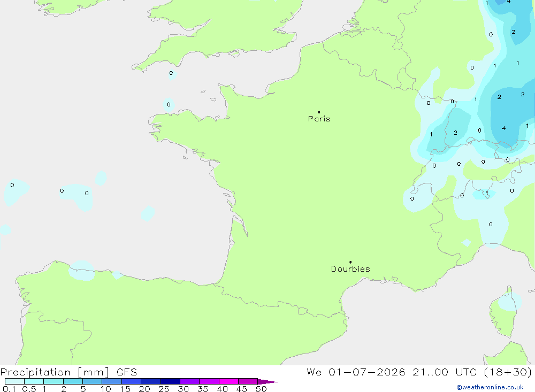The width and height of the screenshot is (535, 392).
Task: Pick the 20–25 mm legend swatch
Action: point(151,381)
